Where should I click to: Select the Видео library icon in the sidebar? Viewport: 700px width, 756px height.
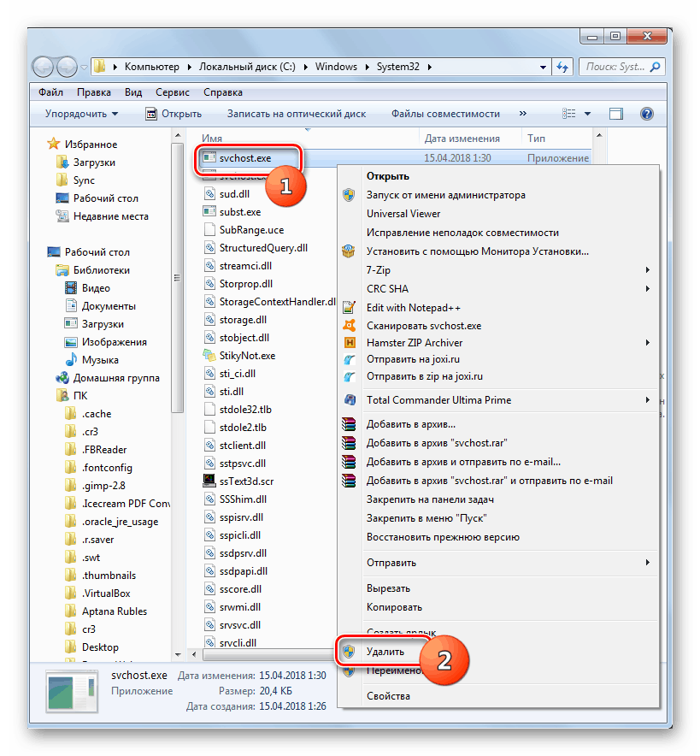(x=70, y=287)
